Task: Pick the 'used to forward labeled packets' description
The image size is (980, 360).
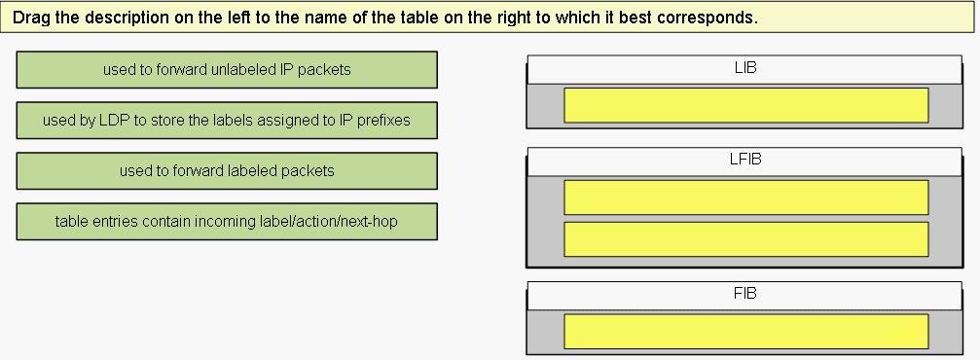Action: click(227, 170)
